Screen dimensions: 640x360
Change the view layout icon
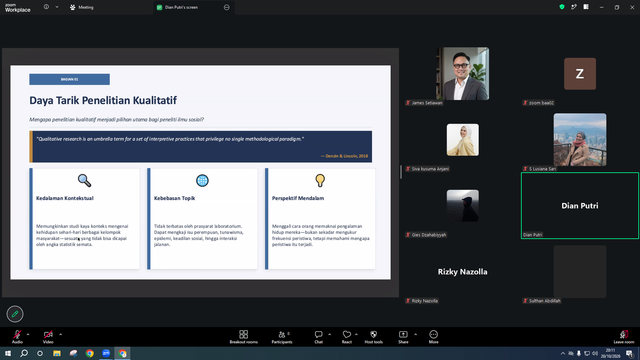(x=586, y=7)
